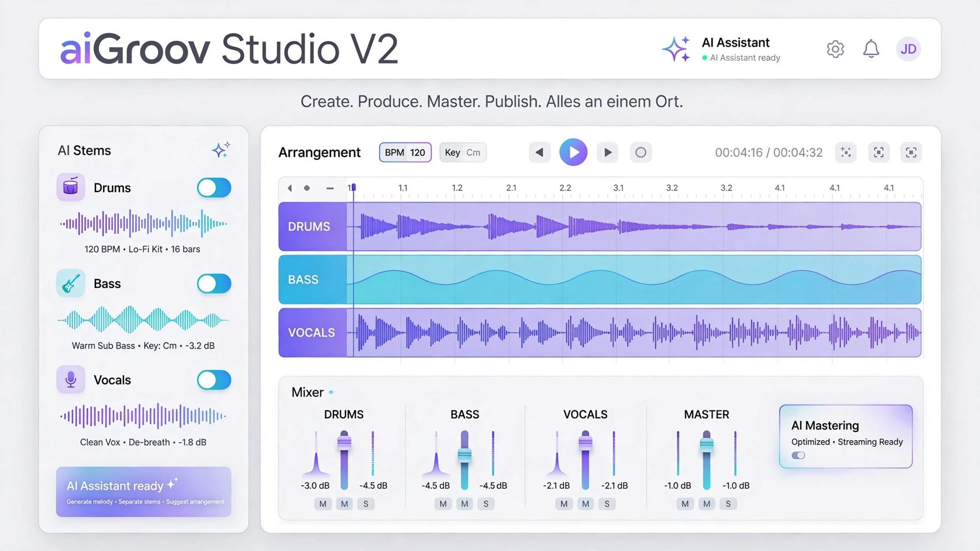
Task: Solo the DRUMS mixer channel with S
Action: point(366,504)
